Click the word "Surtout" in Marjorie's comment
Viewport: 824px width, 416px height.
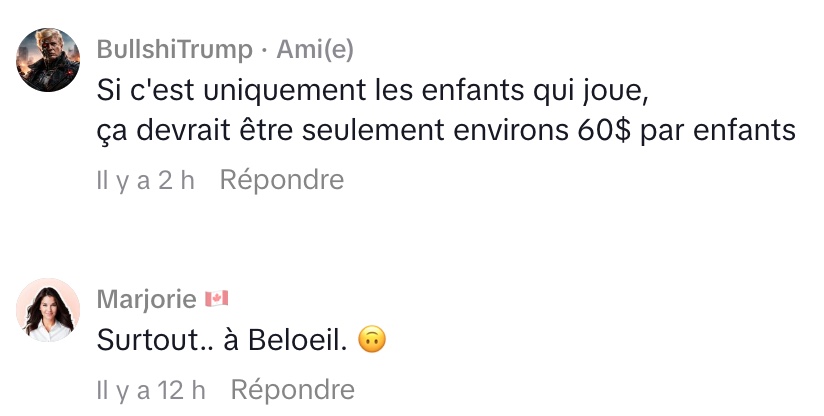point(139,340)
